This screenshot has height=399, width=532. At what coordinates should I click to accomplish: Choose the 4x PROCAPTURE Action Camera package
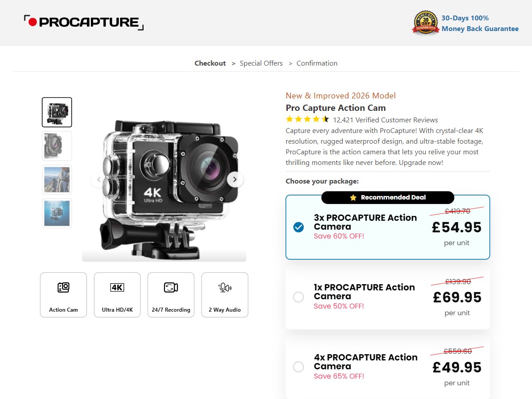pyautogui.click(x=298, y=367)
